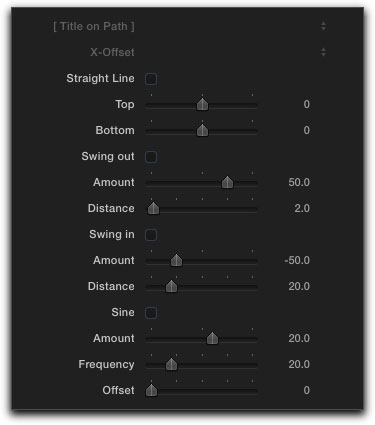Viewport: 375px width, 425px height.
Task: Click the Swing in Amount value -50.0
Action: (297, 261)
